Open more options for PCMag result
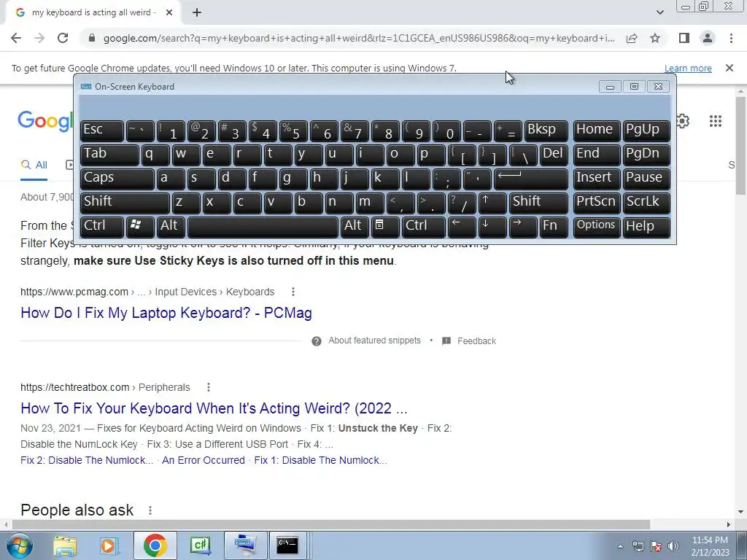This screenshot has height=560, width=747. coord(293,292)
